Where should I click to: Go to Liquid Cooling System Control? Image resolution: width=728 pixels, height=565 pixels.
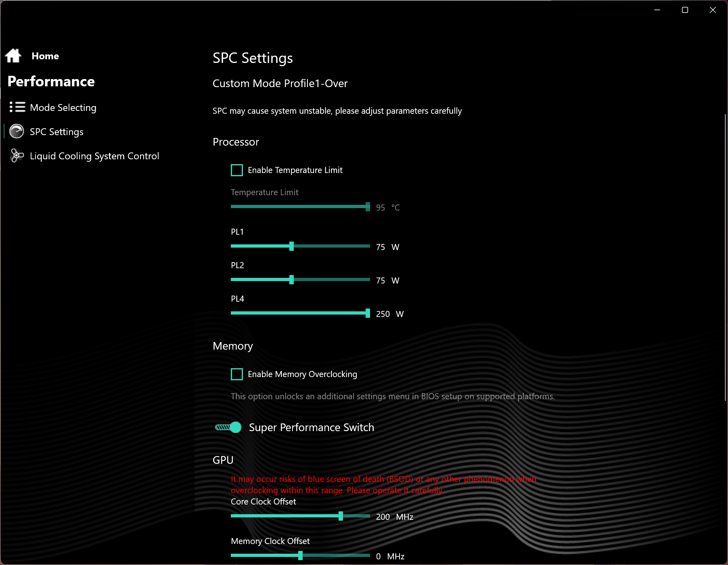[x=94, y=156]
